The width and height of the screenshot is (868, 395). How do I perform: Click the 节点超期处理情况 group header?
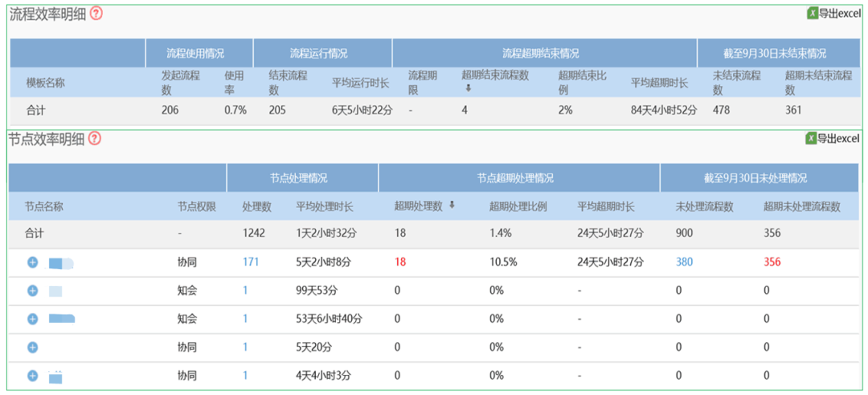pos(514,178)
